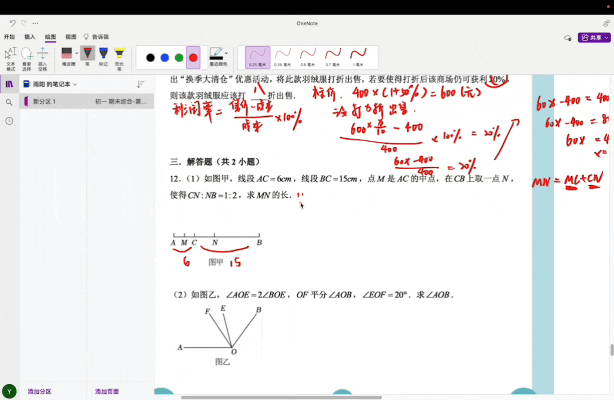614x400 pixels.
Task: Set stroke thickness to 1 毫米
Action: coord(358,58)
